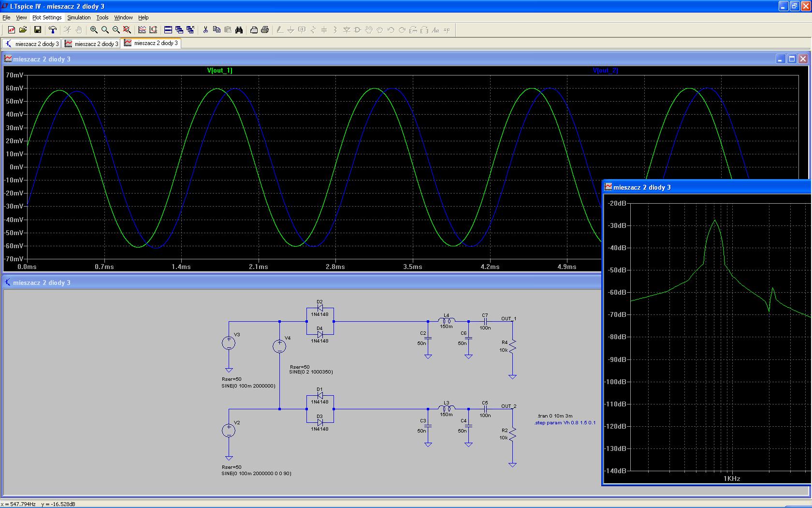
Task: Click the V(out_1) green trace label
Action: (219, 71)
